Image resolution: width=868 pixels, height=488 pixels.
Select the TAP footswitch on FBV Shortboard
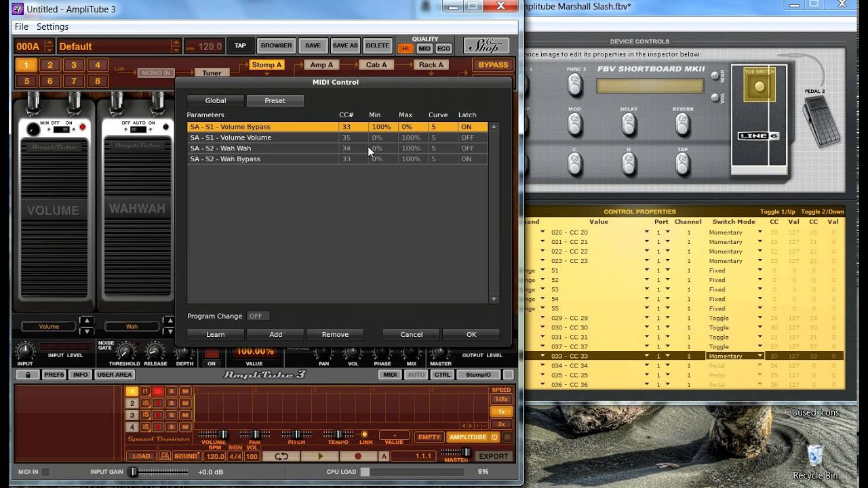[x=683, y=163]
